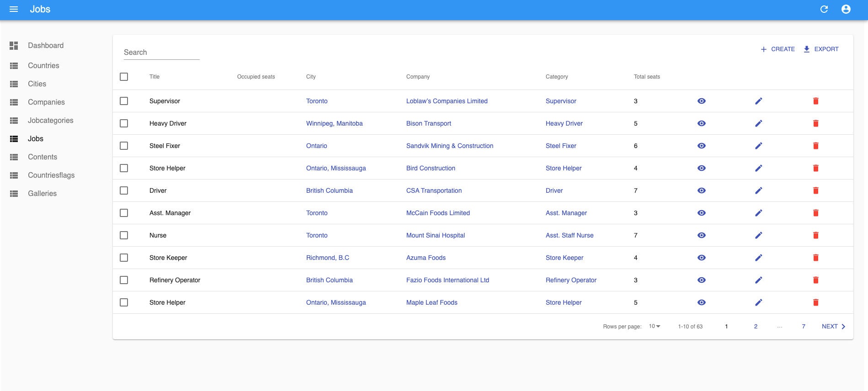The width and height of the screenshot is (868, 391).
Task: Go to NEXT page
Action: pos(834,326)
